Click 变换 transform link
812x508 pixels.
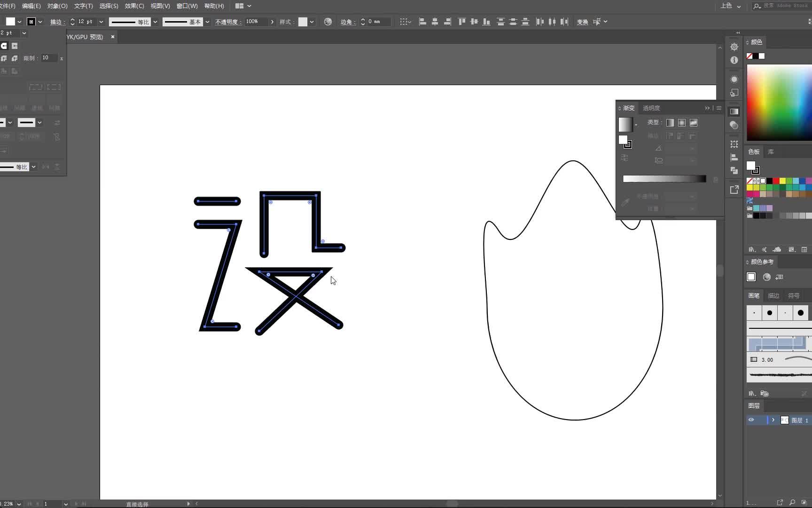[x=582, y=22]
